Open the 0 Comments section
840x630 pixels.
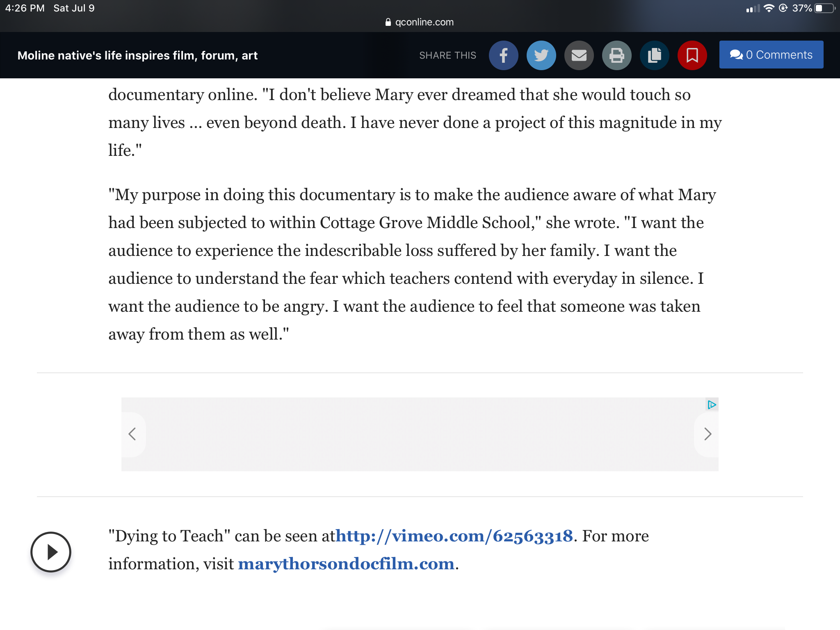(x=771, y=55)
